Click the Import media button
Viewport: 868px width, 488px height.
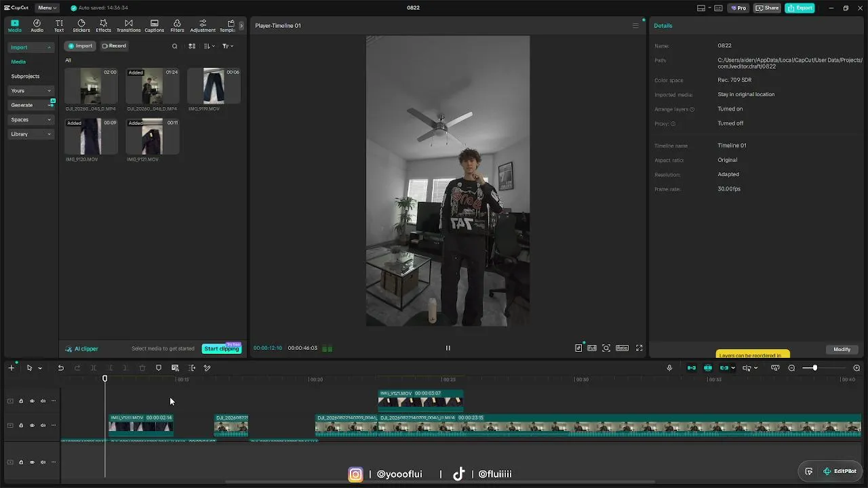(x=80, y=46)
